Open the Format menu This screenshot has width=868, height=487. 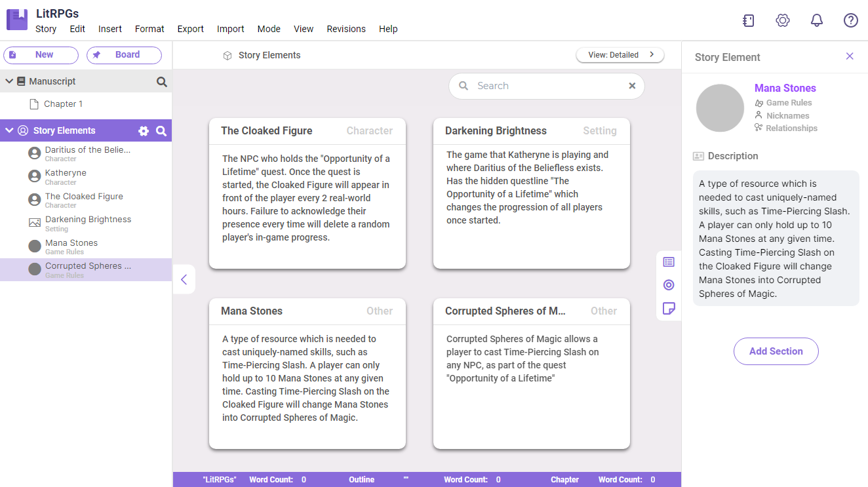click(x=149, y=29)
